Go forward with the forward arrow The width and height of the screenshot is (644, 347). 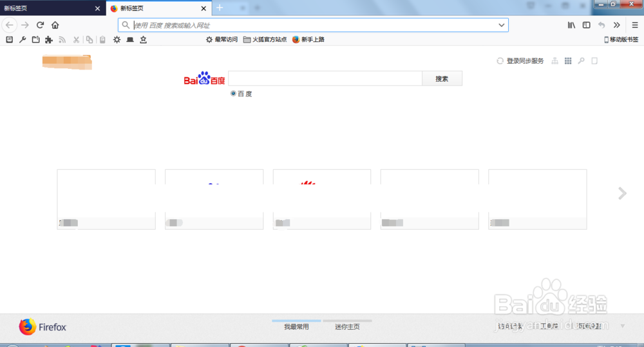coord(25,25)
